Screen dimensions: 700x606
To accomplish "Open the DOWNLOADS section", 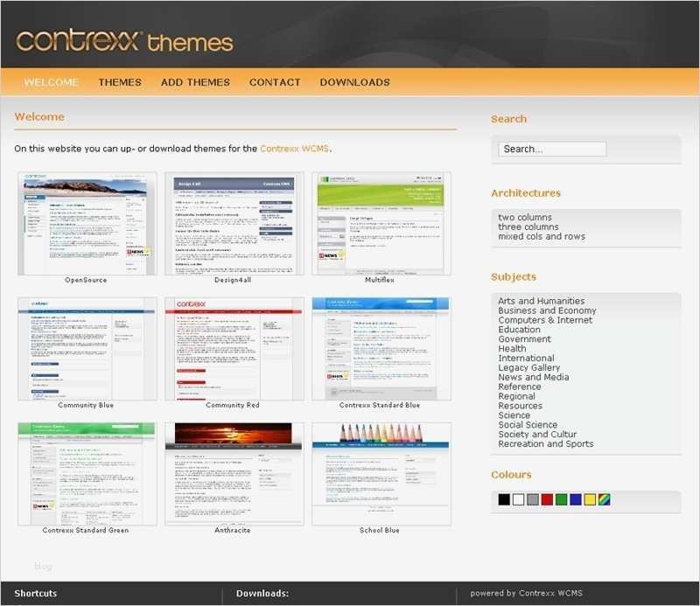I will coord(354,81).
